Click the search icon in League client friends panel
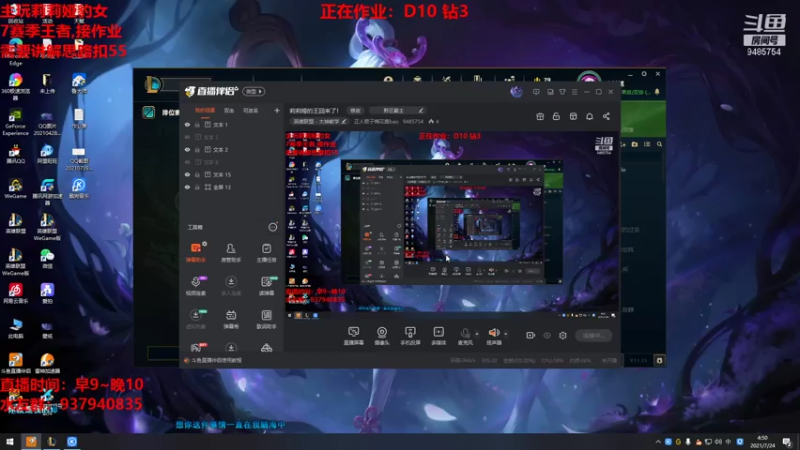800x450 pixels. click(x=659, y=144)
